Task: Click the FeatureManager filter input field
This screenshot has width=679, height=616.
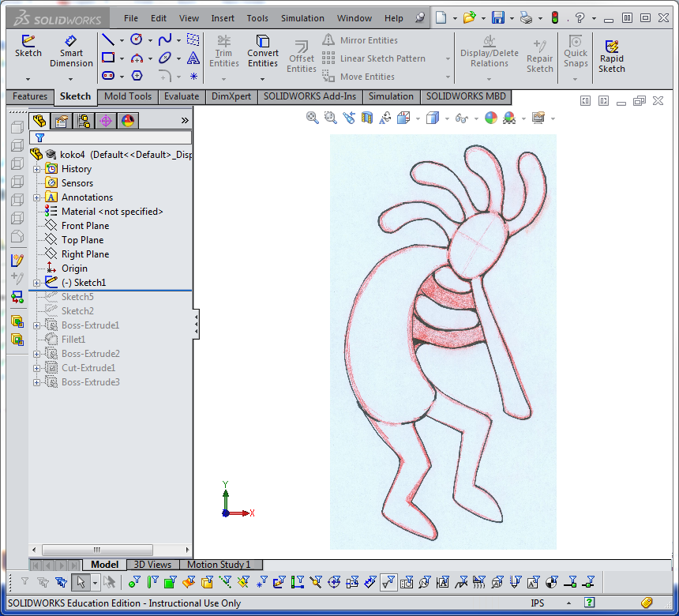Action: (x=111, y=137)
